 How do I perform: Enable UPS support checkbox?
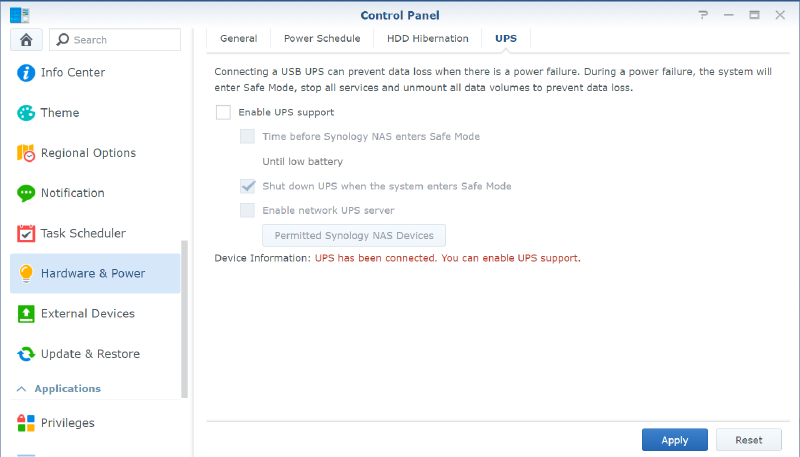pos(223,112)
